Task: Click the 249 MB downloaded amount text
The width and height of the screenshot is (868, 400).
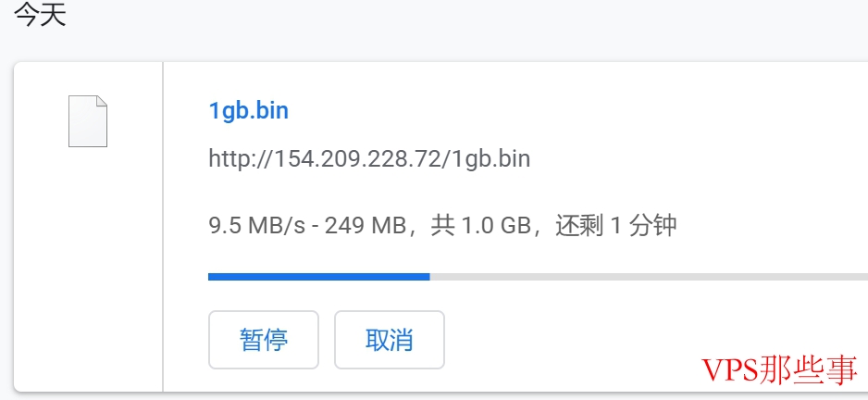Action: (x=366, y=226)
